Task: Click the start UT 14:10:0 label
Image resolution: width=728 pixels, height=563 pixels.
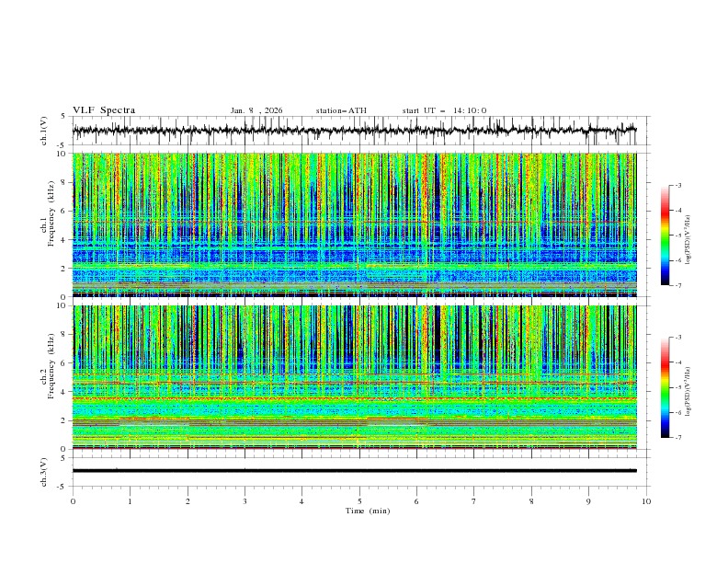Action: tap(444, 110)
